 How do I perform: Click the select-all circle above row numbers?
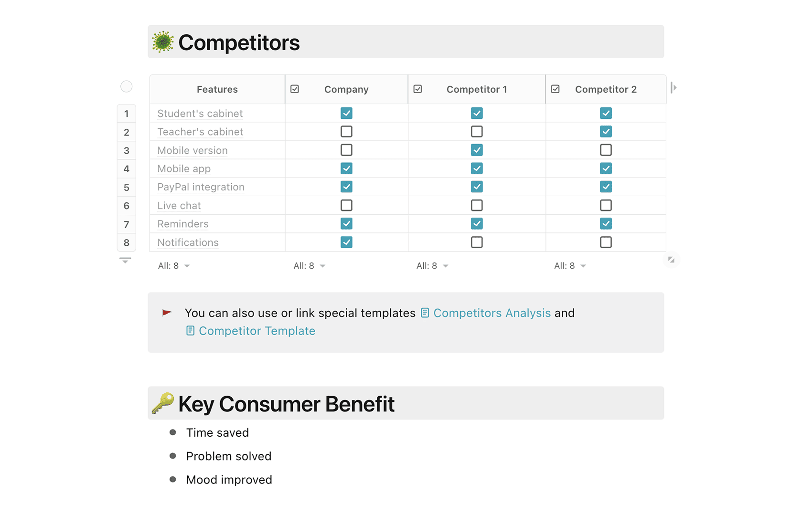127,86
